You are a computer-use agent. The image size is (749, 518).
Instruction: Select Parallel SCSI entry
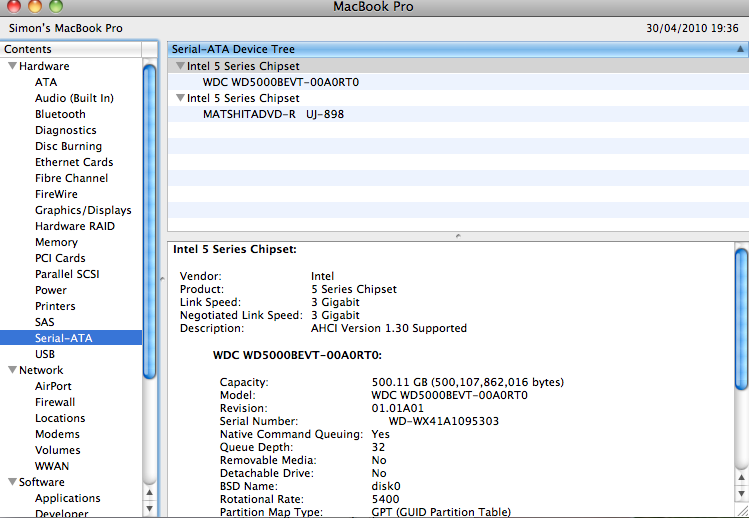click(x=67, y=274)
